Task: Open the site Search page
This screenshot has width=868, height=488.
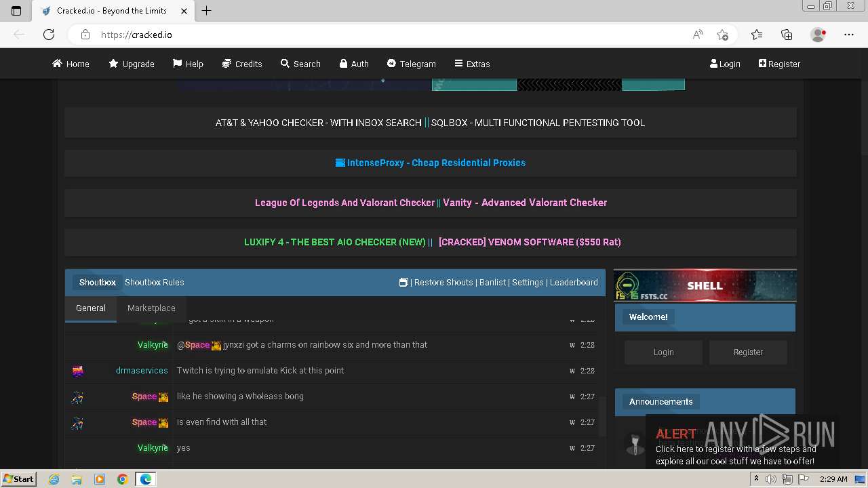Action: click(x=300, y=64)
